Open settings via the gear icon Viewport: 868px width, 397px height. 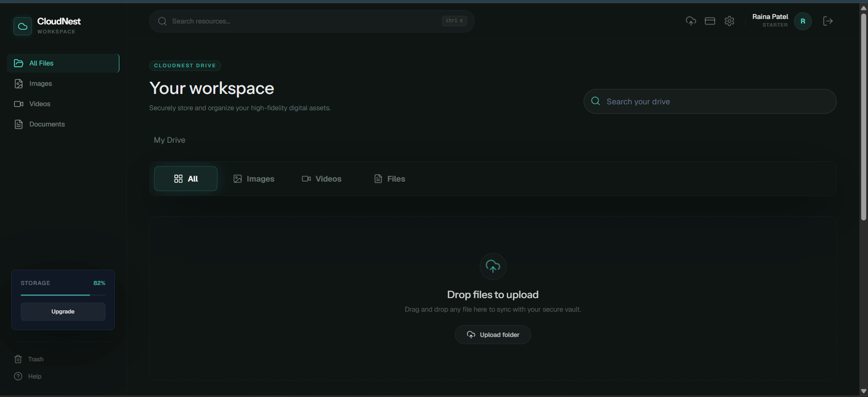point(729,21)
